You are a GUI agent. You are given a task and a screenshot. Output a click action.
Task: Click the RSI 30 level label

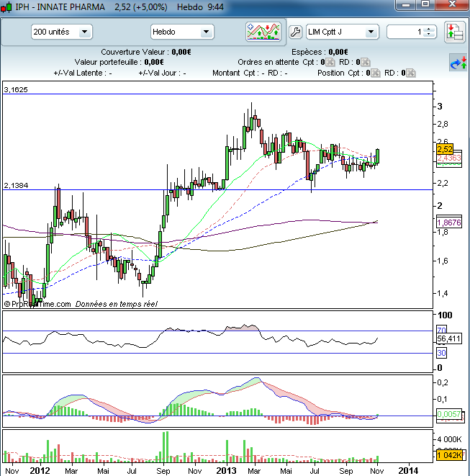pyautogui.click(x=441, y=353)
